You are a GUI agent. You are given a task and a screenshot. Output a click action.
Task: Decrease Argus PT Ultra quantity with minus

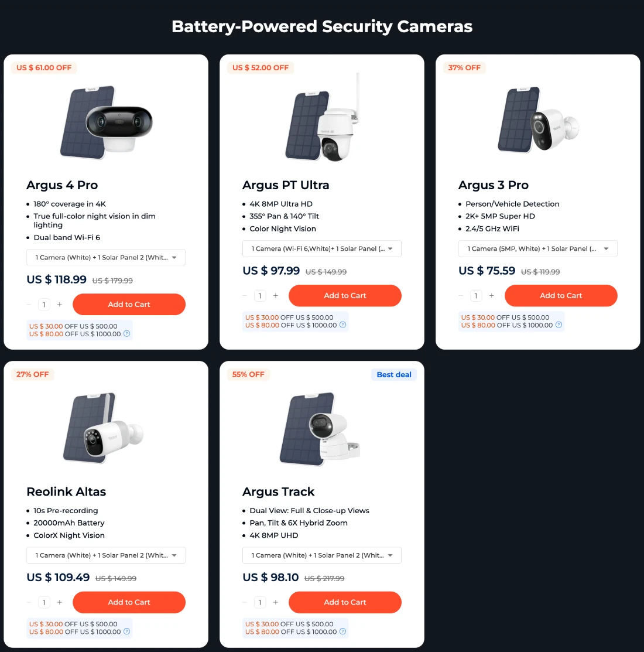point(245,296)
